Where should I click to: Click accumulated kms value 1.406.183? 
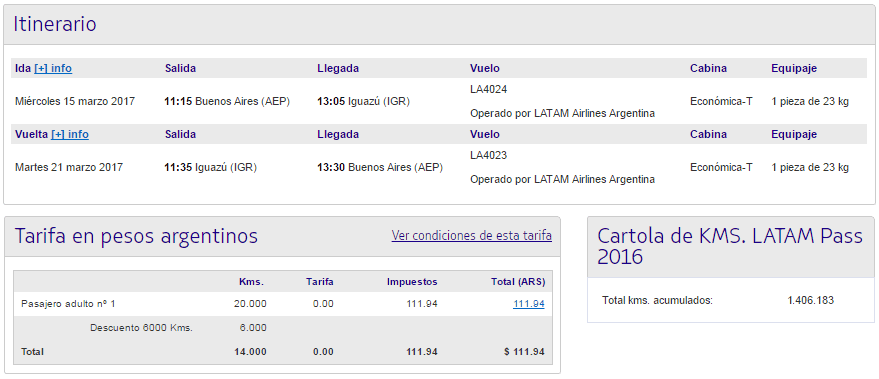811,301
